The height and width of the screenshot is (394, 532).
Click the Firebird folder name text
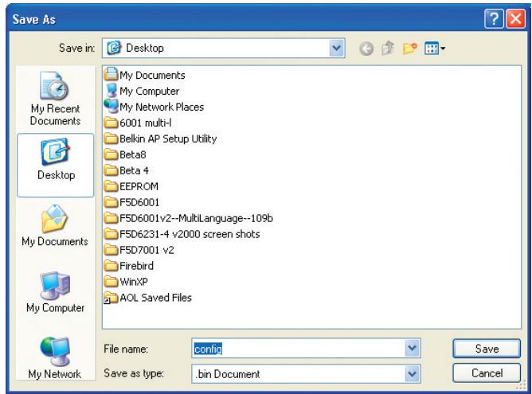coord(136,266)
